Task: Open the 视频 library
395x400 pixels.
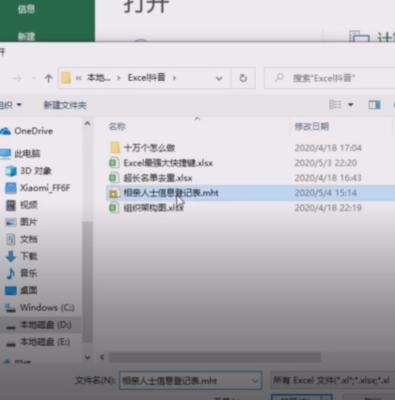Action: (22, 205)
